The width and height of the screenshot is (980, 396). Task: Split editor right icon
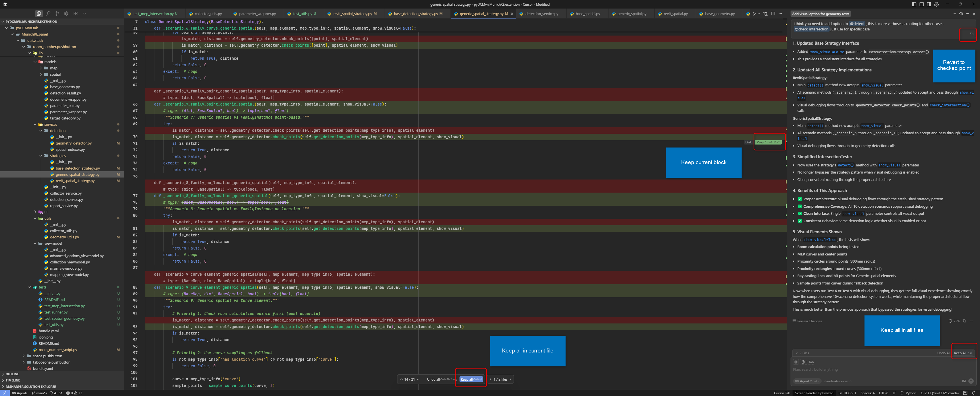(773, 14)
